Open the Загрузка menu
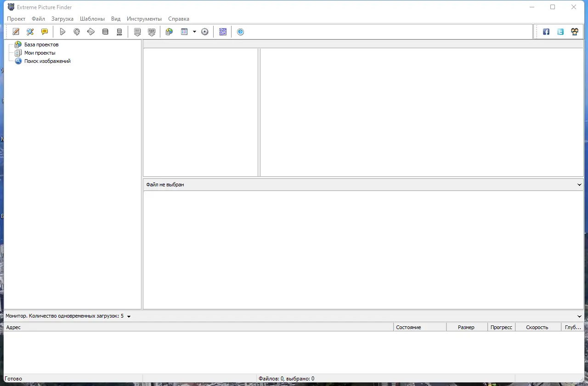 (x=62, y=19)
